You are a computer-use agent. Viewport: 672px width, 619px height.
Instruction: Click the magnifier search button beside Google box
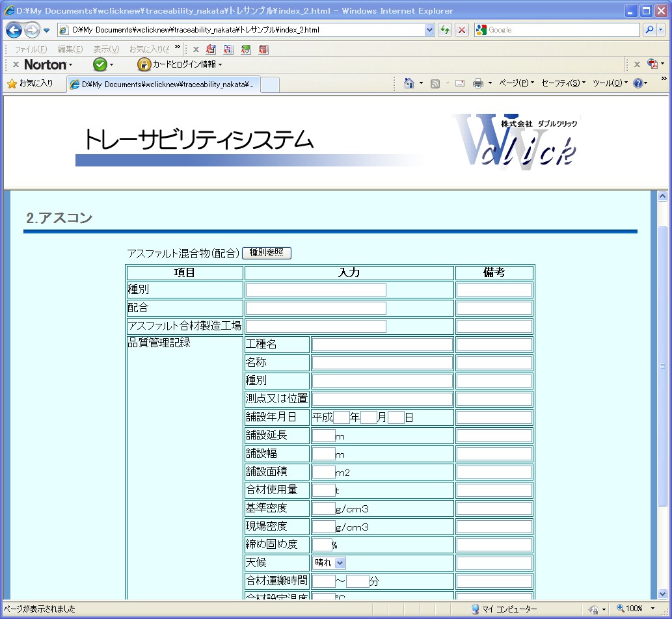tap(649, 29)
